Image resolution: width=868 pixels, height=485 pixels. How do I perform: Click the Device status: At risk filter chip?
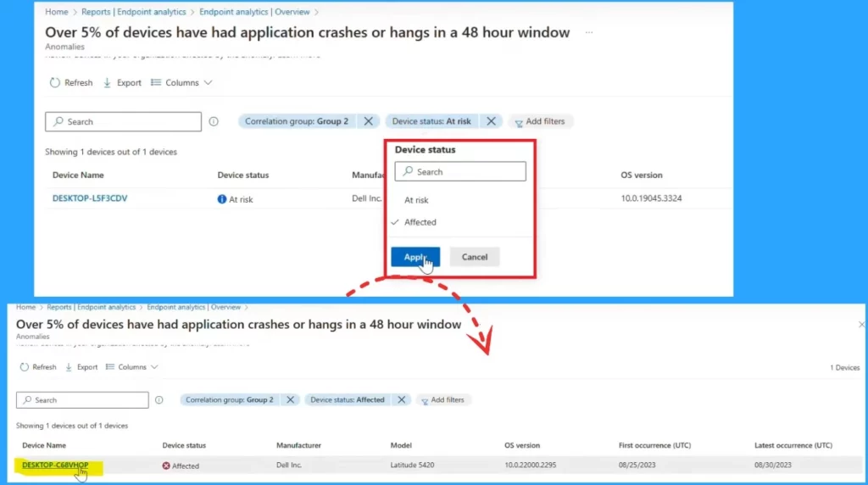(431, 121)
